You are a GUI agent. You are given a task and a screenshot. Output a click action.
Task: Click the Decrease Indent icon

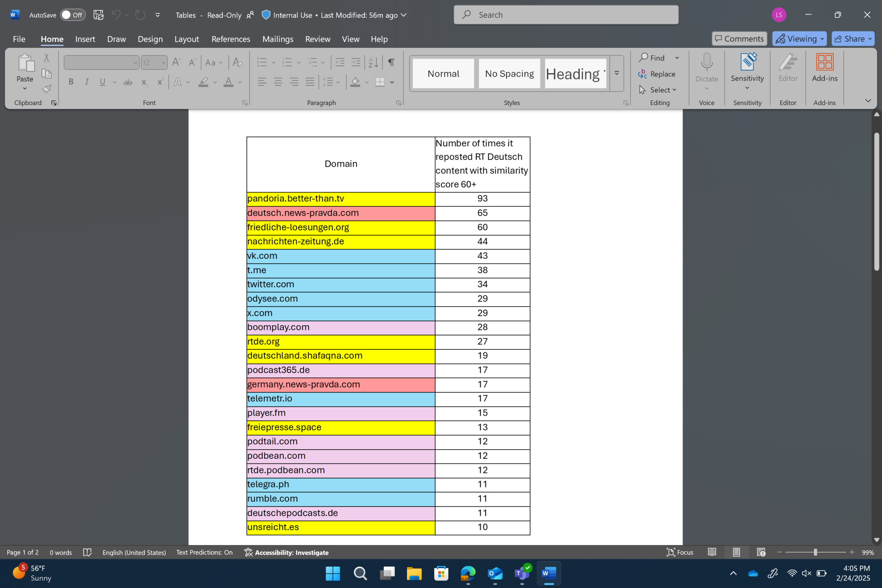pyautogui.click(x=340, y=62)
